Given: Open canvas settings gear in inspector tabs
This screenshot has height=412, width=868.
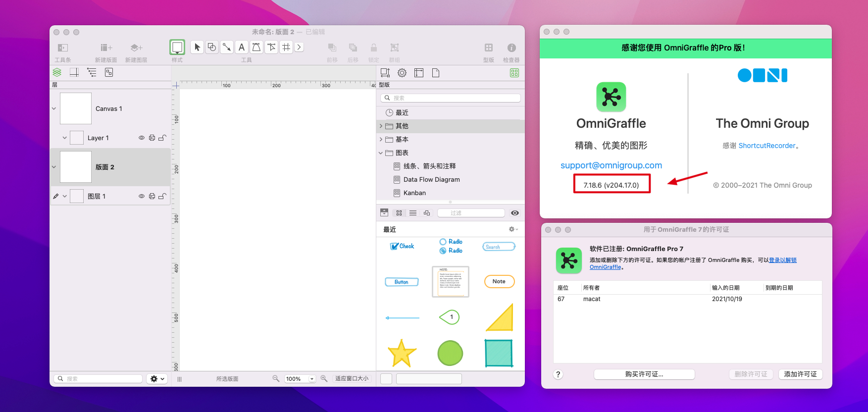Looking at the screenshot, I should 402,73.
